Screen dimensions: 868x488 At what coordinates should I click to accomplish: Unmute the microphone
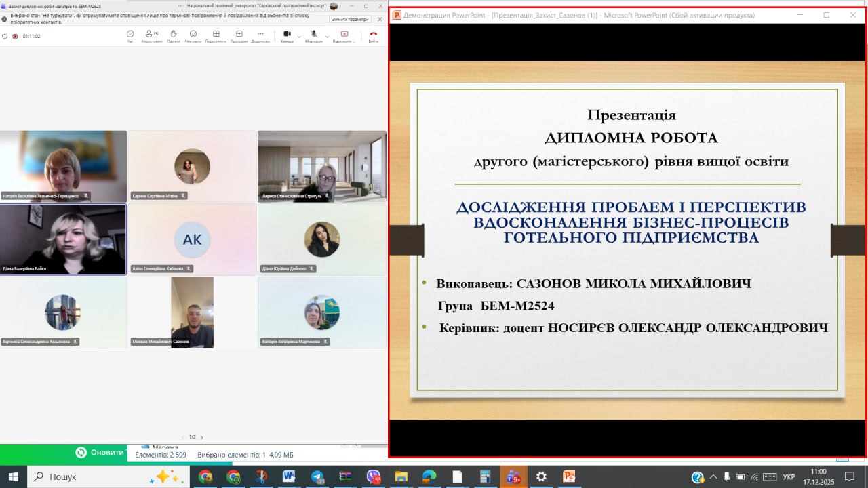click(313, 35)
